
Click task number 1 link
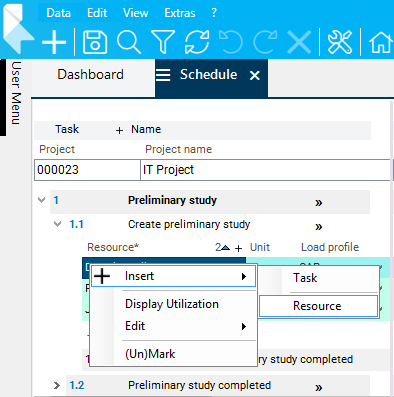(x=56, y=200)
